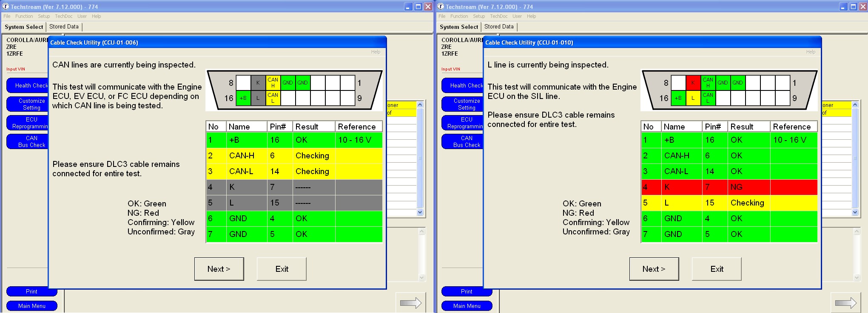868x313 pixels.
Task: Click scroll-down arrow of left window list
Action: [x=420, y=212]
